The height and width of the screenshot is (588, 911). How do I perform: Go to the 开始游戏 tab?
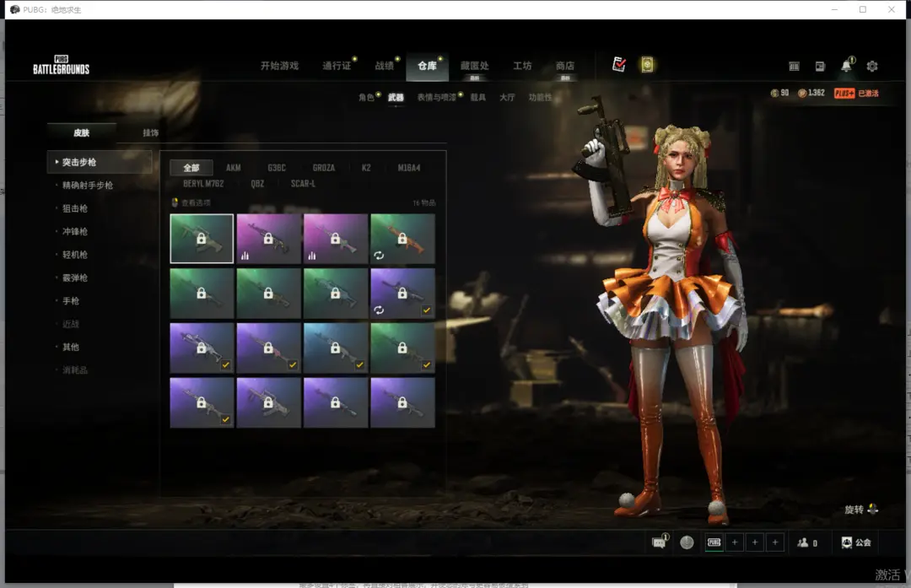pyautogui.click(x=279, y=66)
